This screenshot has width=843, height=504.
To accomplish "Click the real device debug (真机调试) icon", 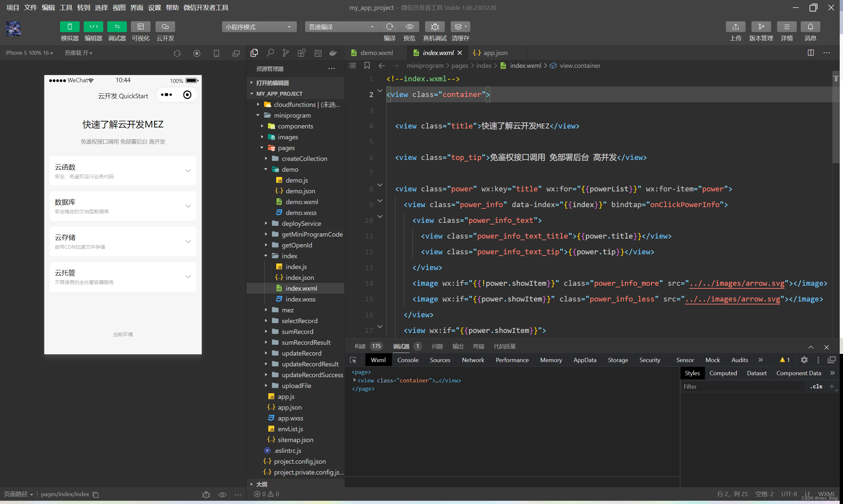I will [434, 27].
